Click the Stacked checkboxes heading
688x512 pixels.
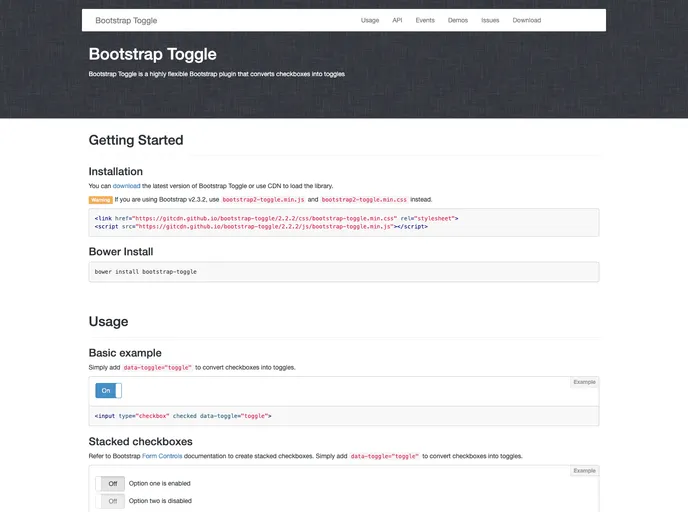pos(140,442)
